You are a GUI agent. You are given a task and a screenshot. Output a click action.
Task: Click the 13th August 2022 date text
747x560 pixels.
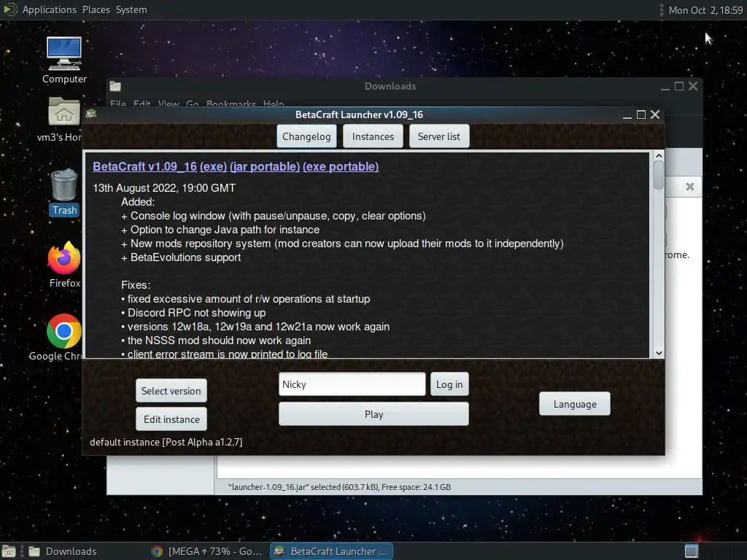coord(164,187)
